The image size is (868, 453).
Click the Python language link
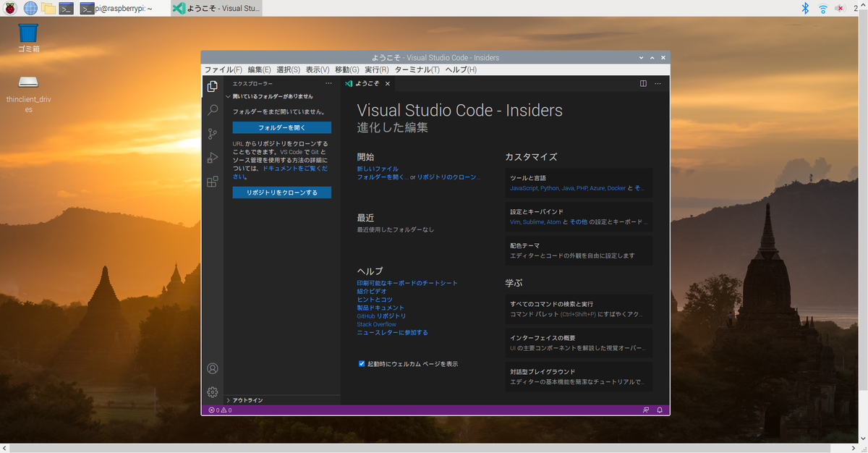550,188
